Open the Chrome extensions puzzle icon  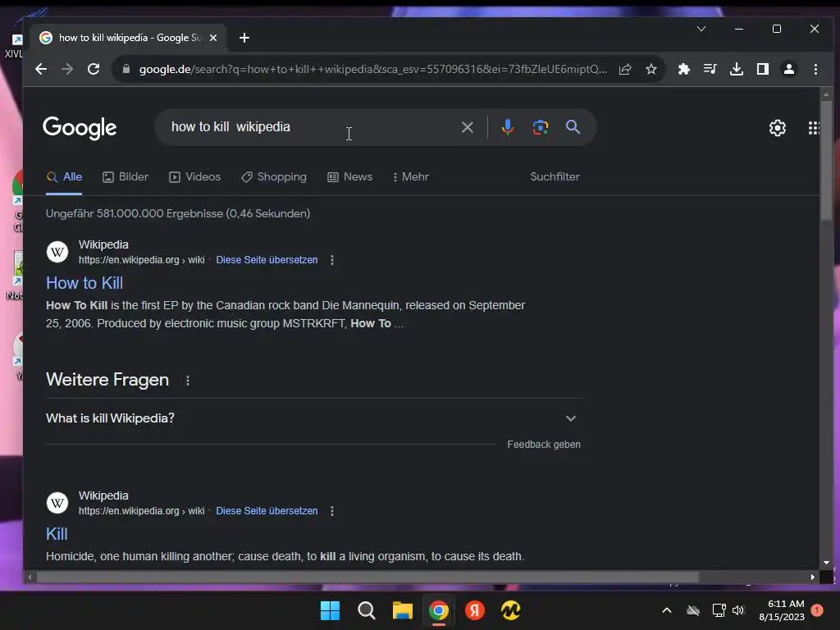(x=683, y=69)
